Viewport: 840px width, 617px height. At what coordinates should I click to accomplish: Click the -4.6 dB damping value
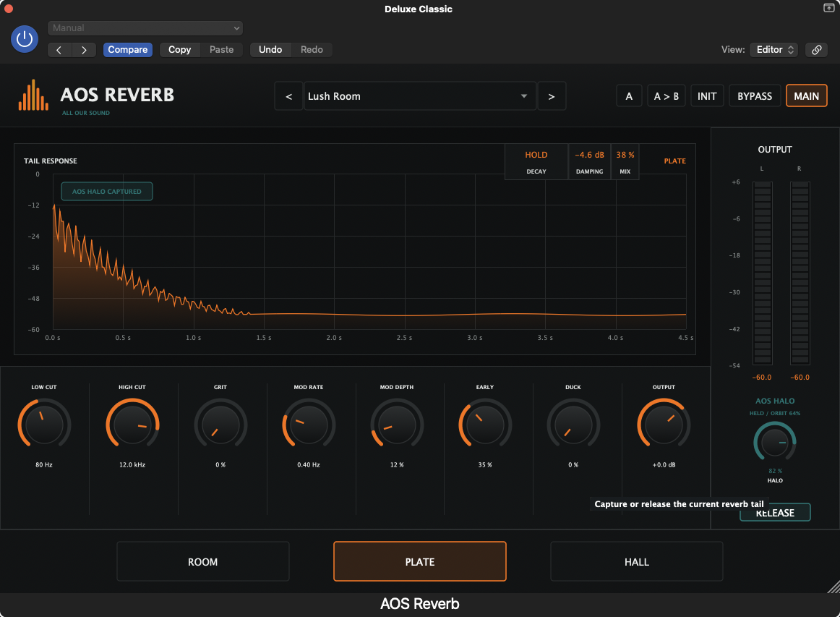coord(589,155)
